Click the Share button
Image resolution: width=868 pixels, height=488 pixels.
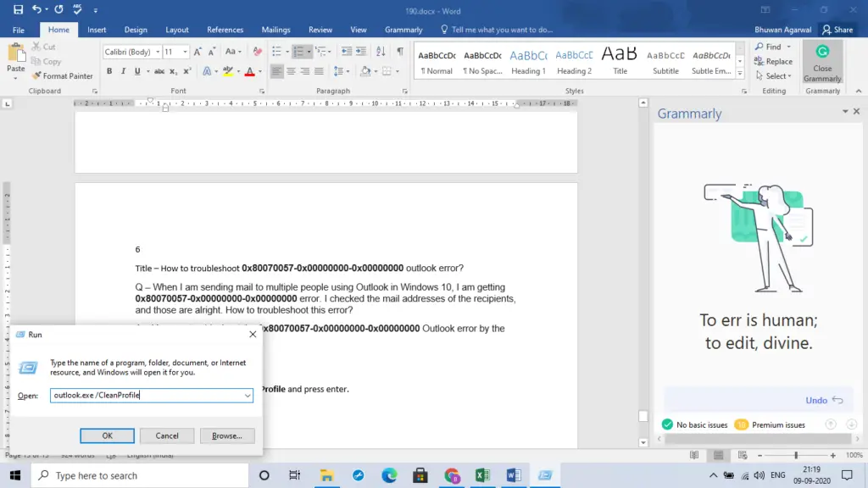click(837, 30)
